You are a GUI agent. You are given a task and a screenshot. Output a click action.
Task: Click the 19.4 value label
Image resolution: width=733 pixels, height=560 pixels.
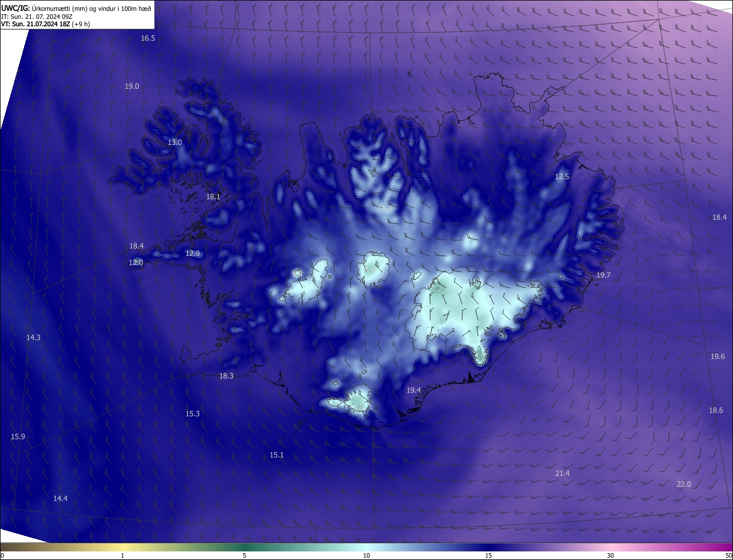point(413,391)
